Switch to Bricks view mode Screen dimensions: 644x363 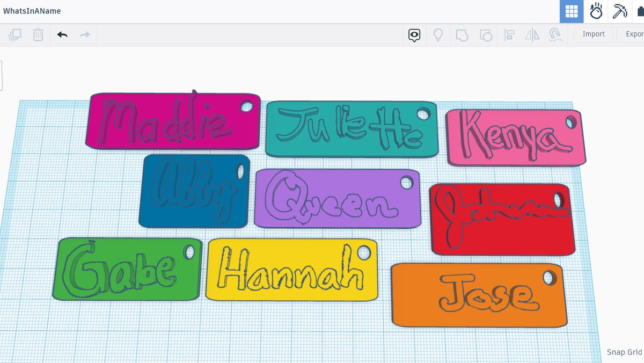pos(596,11)
